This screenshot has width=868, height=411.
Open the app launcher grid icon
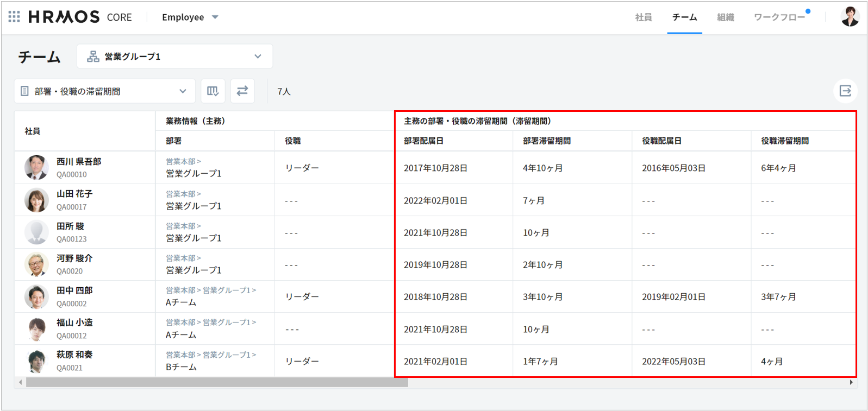point(14,17)
